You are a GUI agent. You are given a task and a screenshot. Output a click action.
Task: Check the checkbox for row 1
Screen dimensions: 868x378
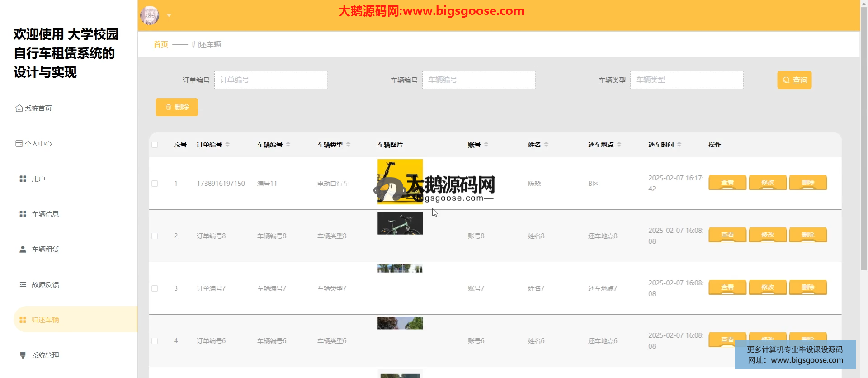[155, 184]
